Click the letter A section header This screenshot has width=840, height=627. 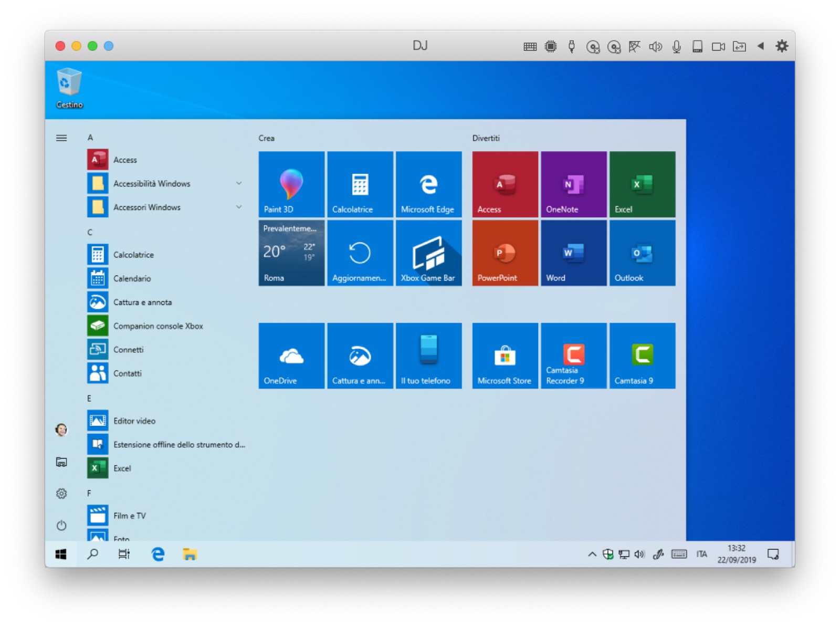[90, 138]
